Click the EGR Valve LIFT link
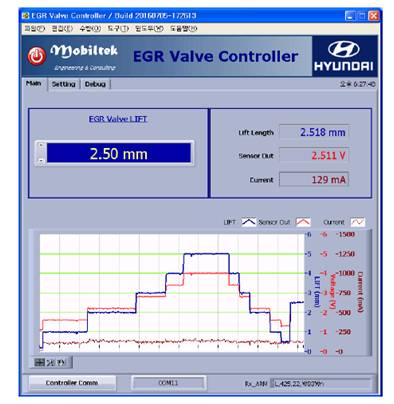This screenshot has width=394, height=404. pyautogui.click(x=118, y=119)
